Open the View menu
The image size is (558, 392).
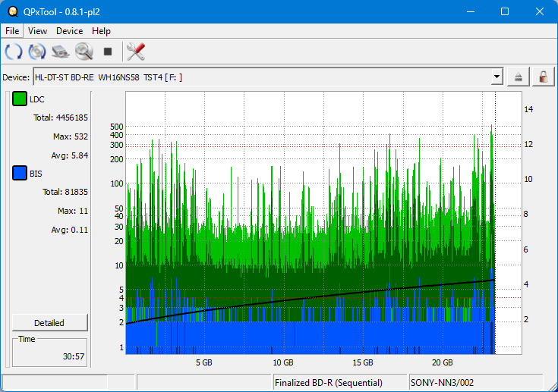click(37, 31)
